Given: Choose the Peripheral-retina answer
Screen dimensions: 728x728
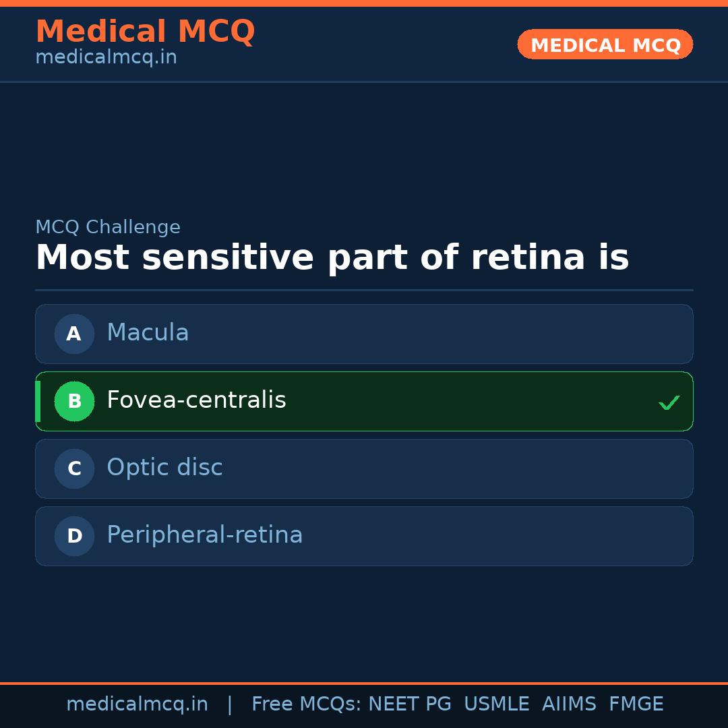Looking at the screenshot, I should 364,536.
